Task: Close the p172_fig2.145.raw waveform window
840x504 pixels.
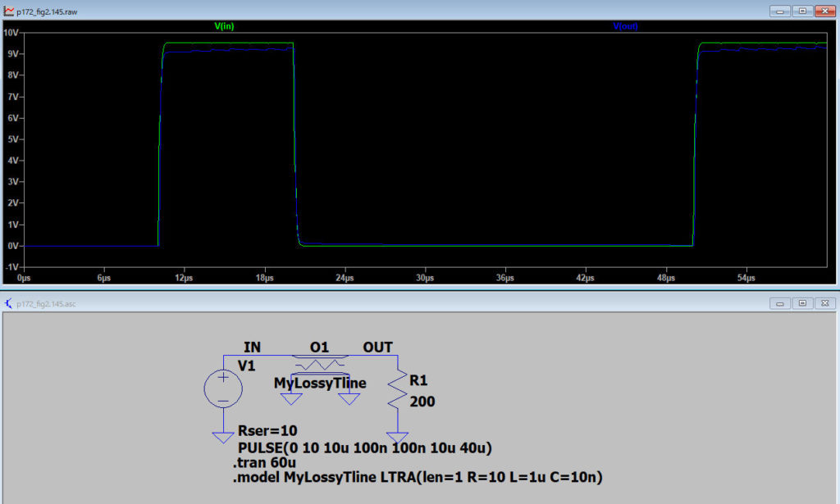Action: pos(824,11)
